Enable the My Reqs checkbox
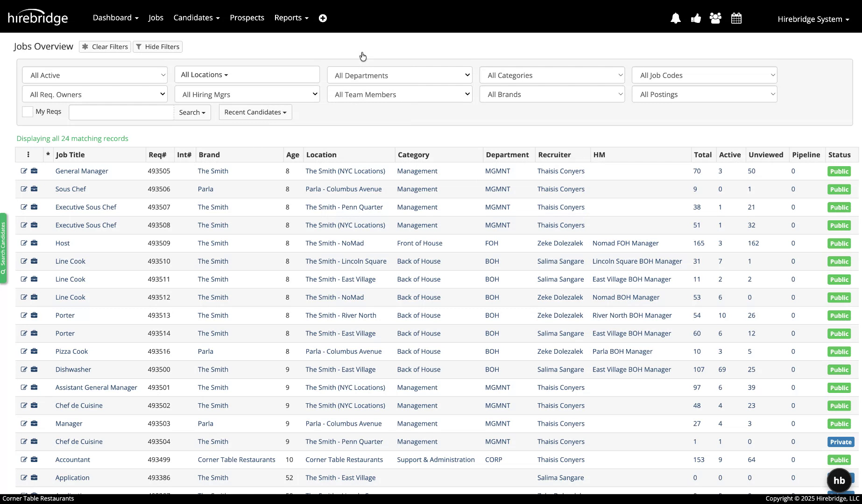862x504 pixels. point(28,112)
